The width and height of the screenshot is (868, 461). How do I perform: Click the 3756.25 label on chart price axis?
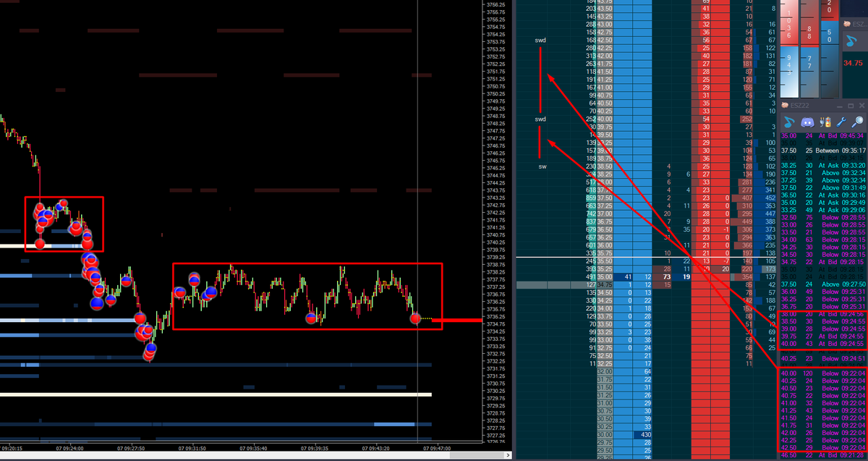[x=496, y=4]
